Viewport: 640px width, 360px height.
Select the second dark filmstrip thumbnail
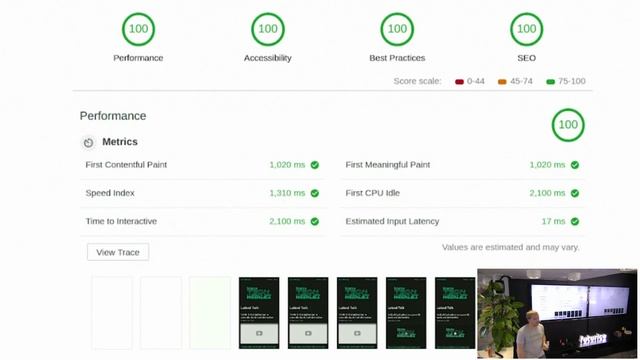[308, 313]
